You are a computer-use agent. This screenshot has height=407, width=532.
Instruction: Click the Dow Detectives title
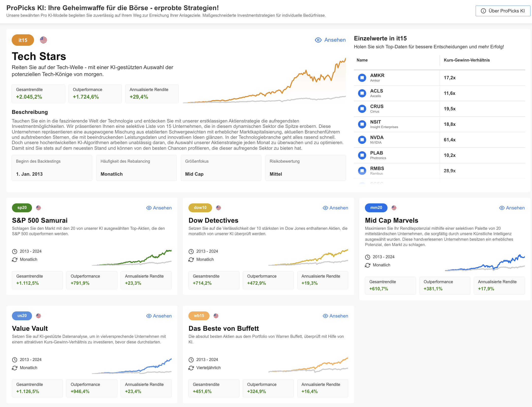coord(213,220)
